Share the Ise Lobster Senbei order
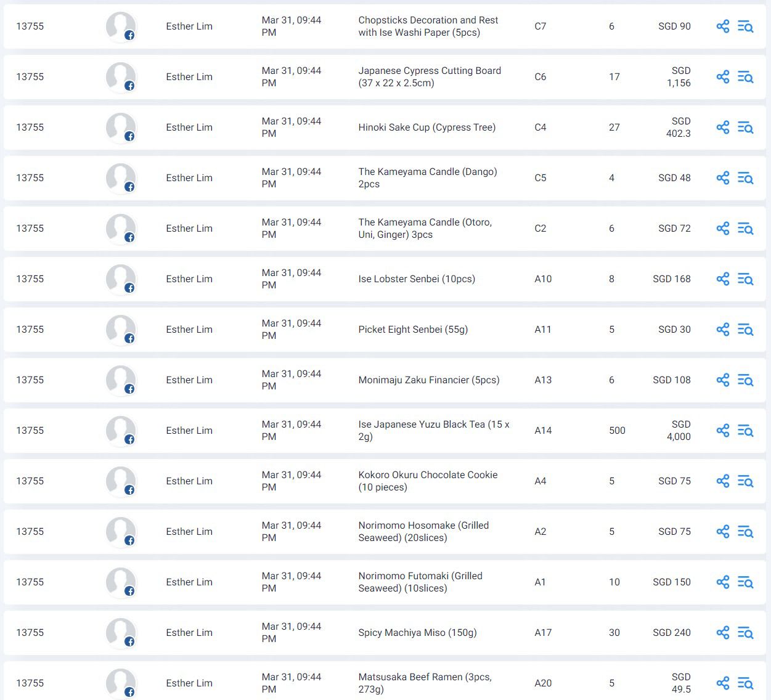 722,279
